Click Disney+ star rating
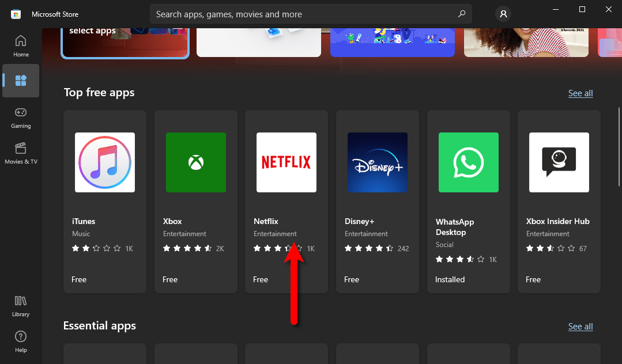 pyautogui.click(x=369, y=248)
